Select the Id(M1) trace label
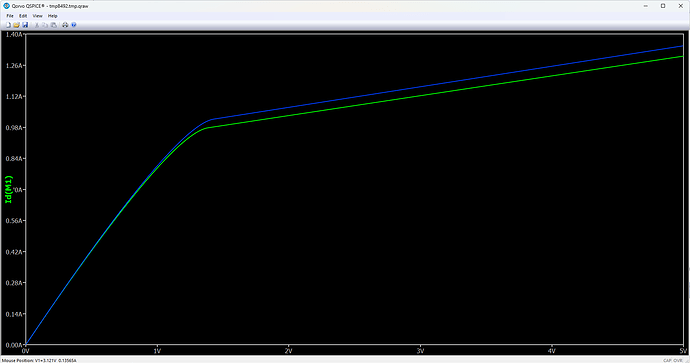The height and width of the screenshot is (363, 690). tap(8, 190)
